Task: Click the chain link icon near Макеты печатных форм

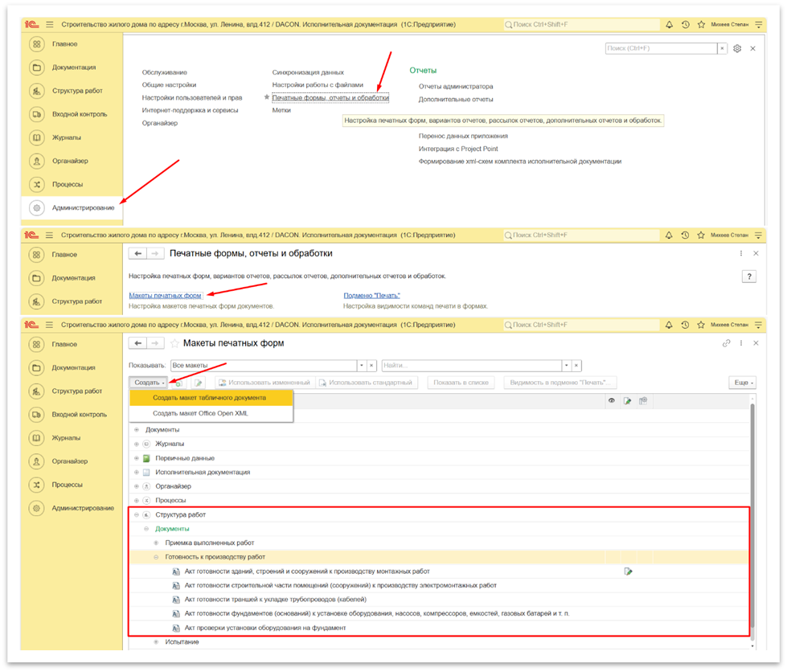Action: [x=727, y=343]
